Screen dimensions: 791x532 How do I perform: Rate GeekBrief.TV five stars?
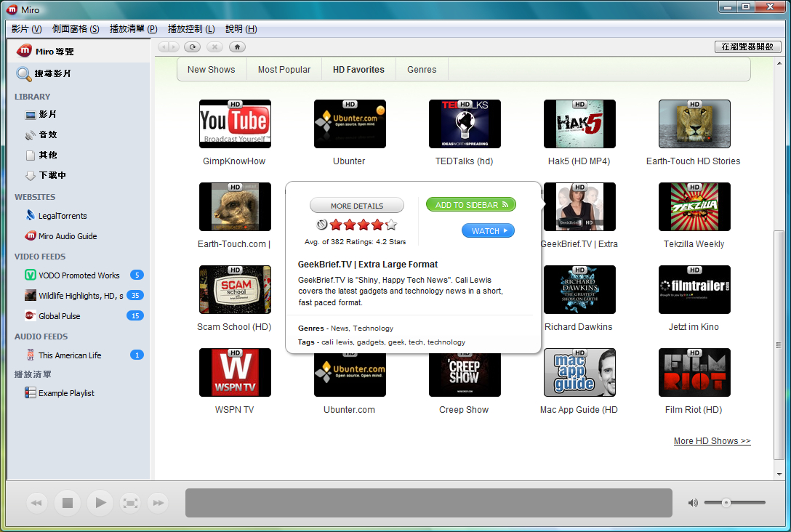391,225
